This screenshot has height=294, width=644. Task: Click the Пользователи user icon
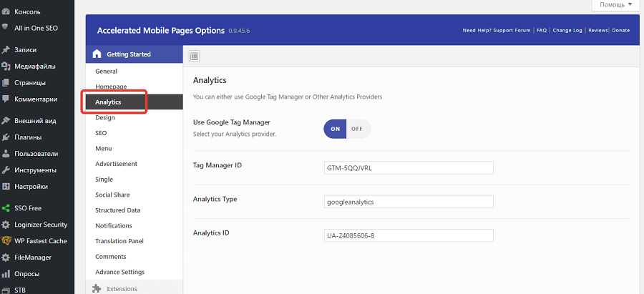[6, 154]
